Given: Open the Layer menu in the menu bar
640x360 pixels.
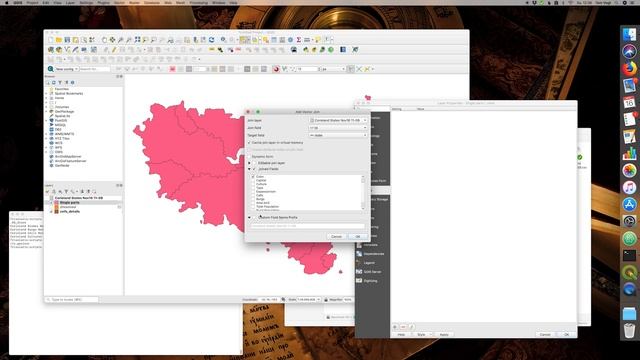Looking at the screenshot, I should tap(70, 2).
